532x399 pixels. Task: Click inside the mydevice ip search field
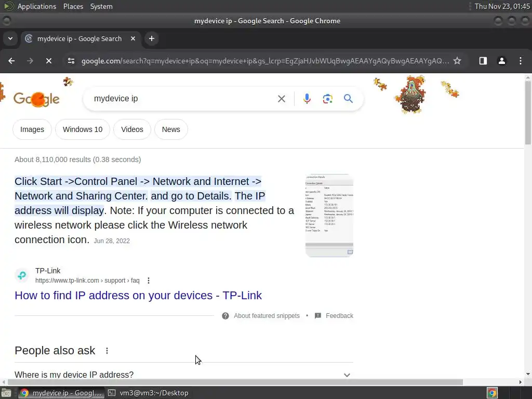(183, 99)
